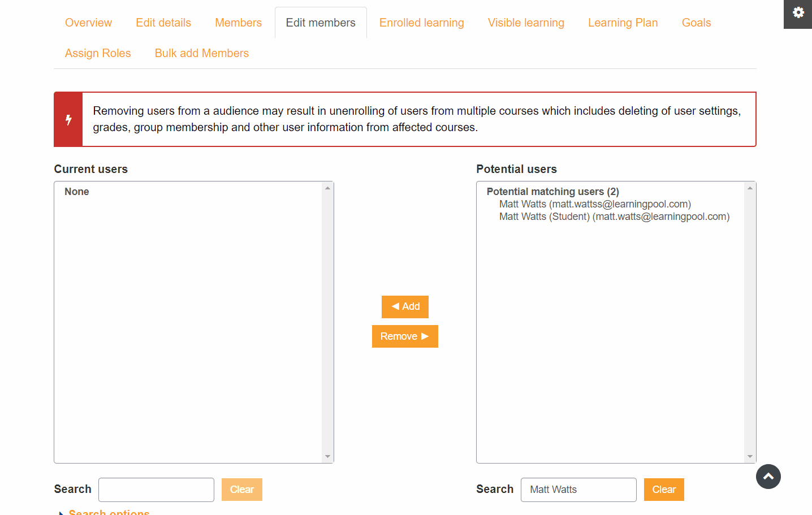812x515 pixels.
Task: Click the red warning lightning icon
Action: tap(68, 119)
